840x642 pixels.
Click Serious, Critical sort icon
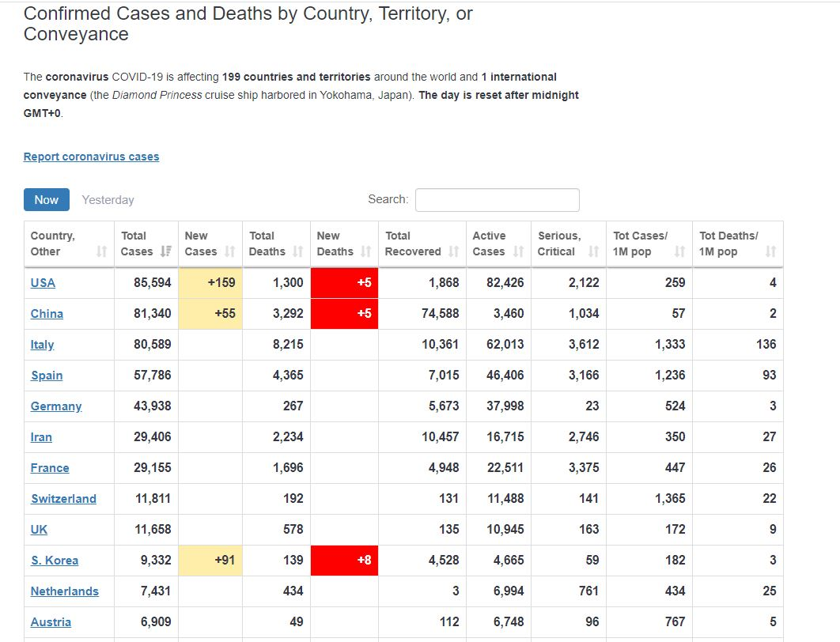tap(594, 251)
